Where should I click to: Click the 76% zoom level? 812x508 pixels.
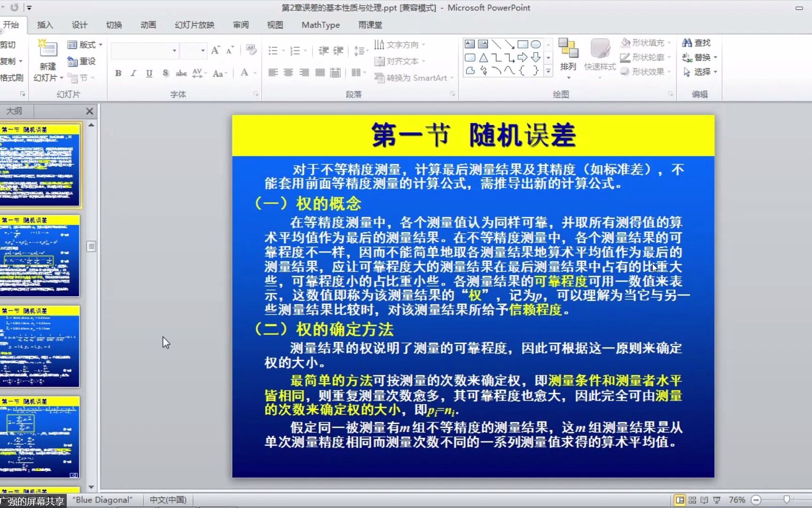click(737, 500)
